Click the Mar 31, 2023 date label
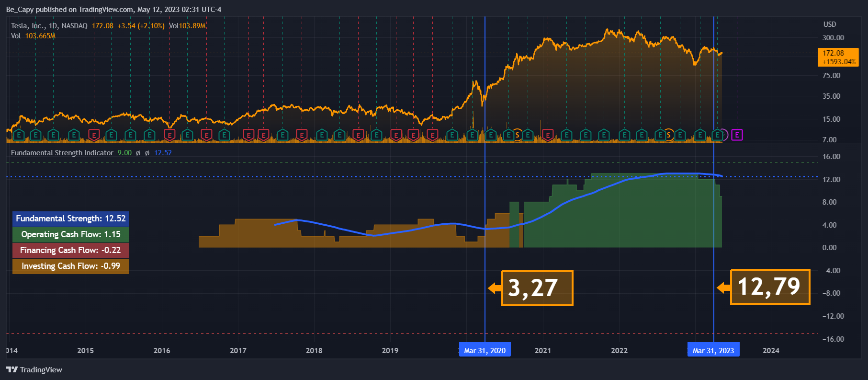The image size is (868, 380). coord(713,350)
